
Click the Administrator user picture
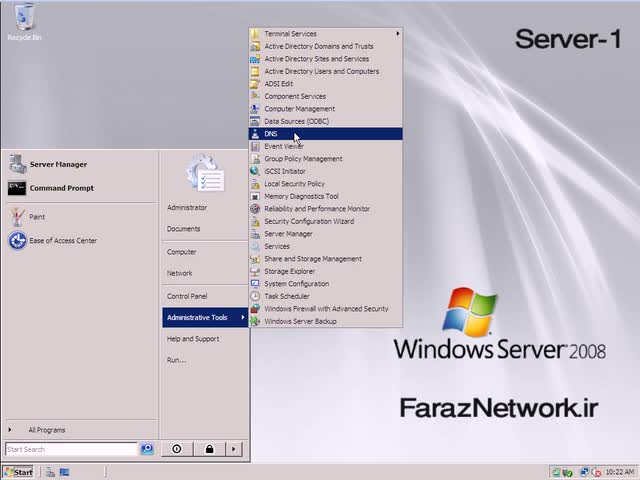[205, 173]
